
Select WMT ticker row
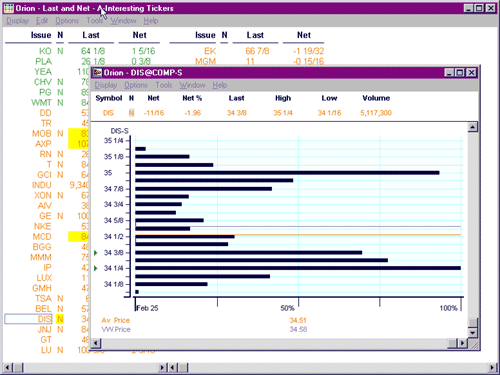pyautogui.click(x=41, y=103)
